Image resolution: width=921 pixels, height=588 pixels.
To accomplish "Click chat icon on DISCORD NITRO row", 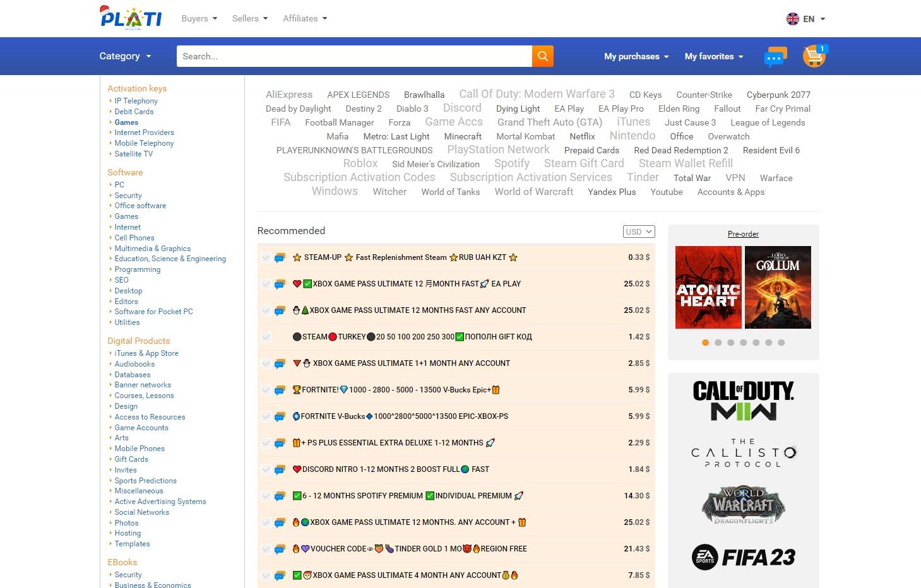I will tap(280, 469).
